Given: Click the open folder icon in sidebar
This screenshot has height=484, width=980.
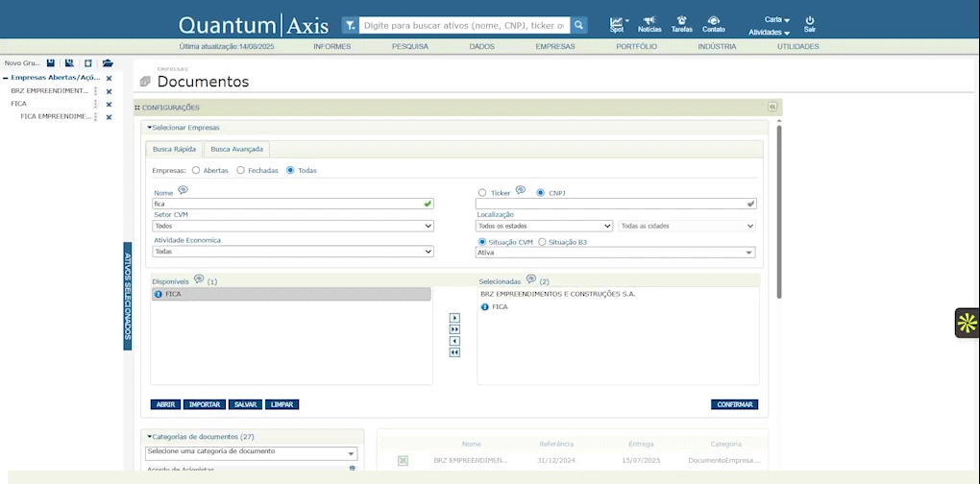Looking at the screenshot, I should 108,63.
